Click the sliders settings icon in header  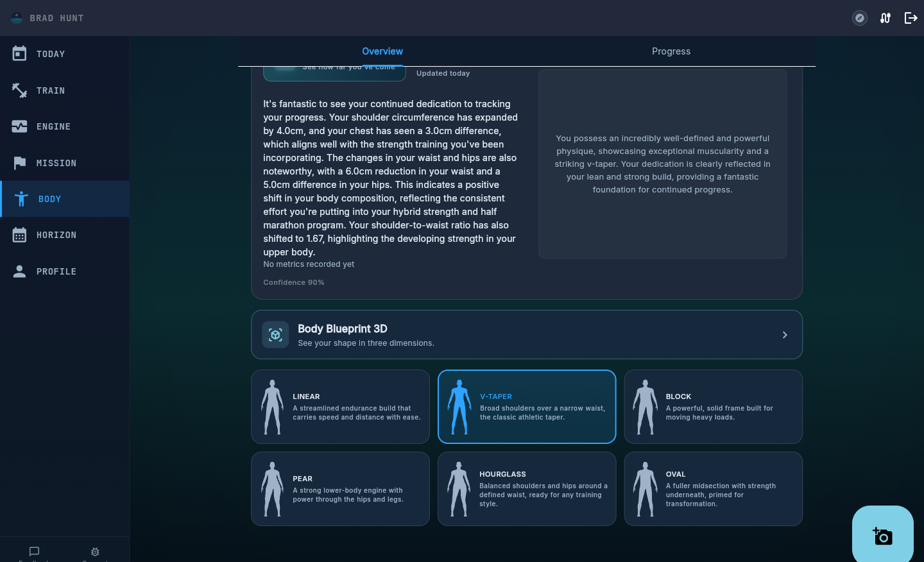[x=886, y=18]
